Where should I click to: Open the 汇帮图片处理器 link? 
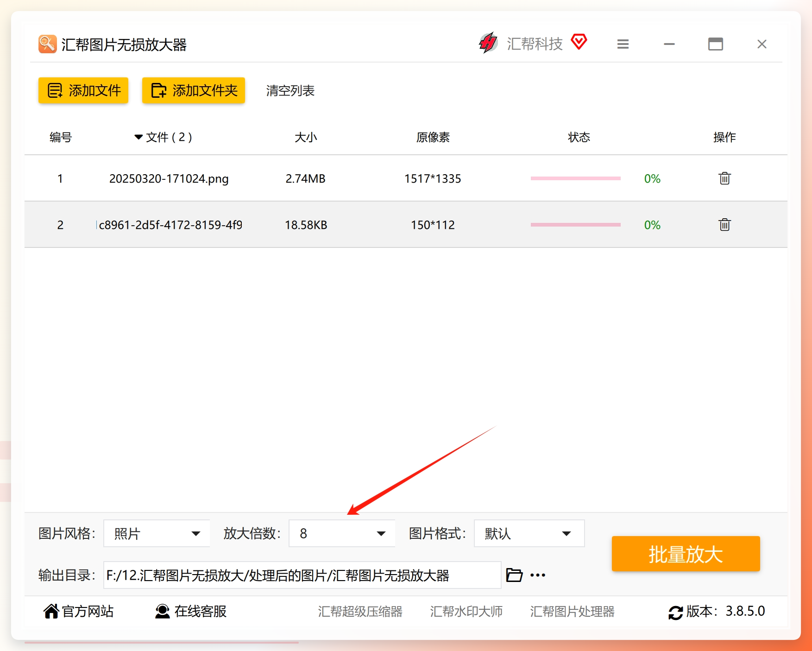pyautogui.click(x=572, y=611)
